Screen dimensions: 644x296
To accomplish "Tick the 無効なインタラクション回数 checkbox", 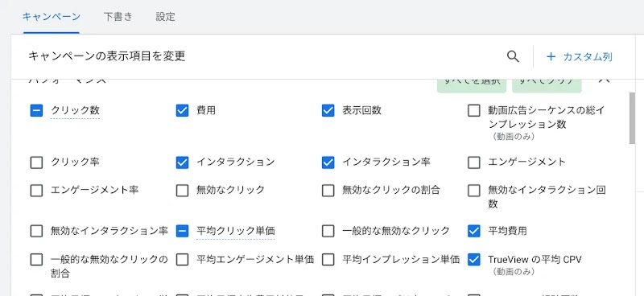I will tap(474, 191).
